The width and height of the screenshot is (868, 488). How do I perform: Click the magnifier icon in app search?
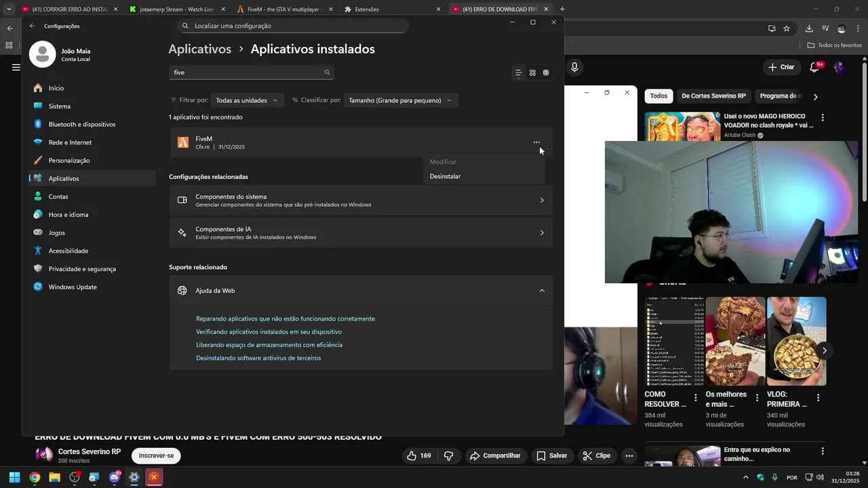[x=327, y=73]
